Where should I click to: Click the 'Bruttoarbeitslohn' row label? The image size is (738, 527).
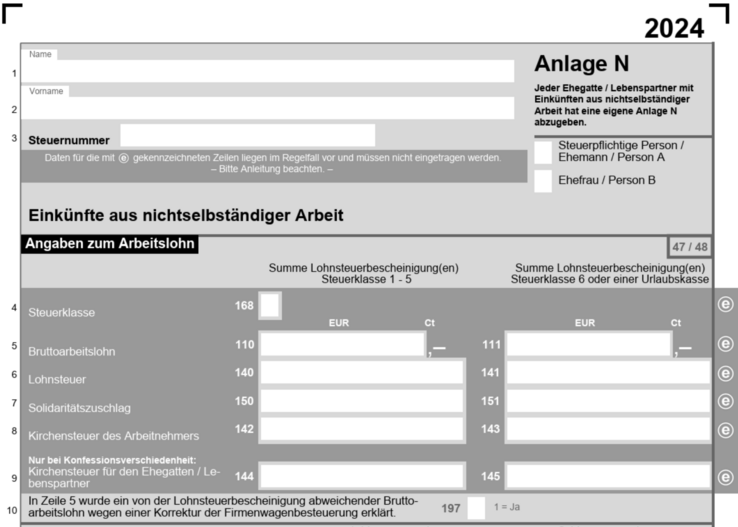pos(72,351)
